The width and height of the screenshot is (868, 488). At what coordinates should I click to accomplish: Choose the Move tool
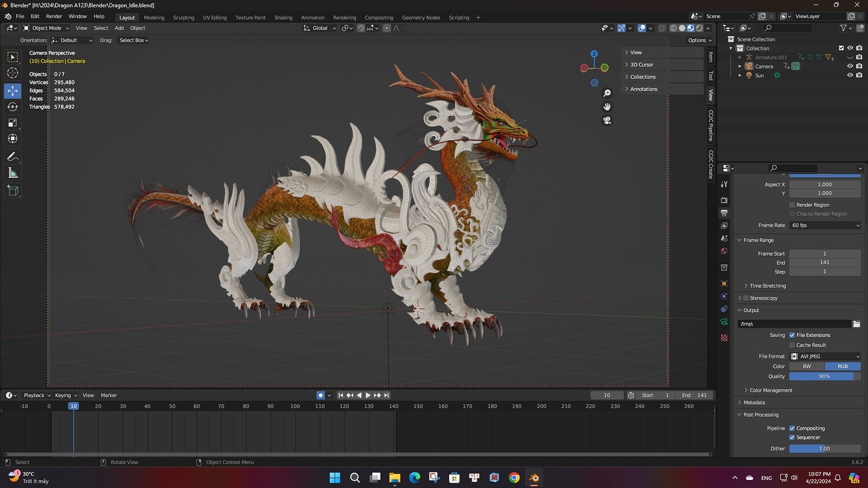13,90
